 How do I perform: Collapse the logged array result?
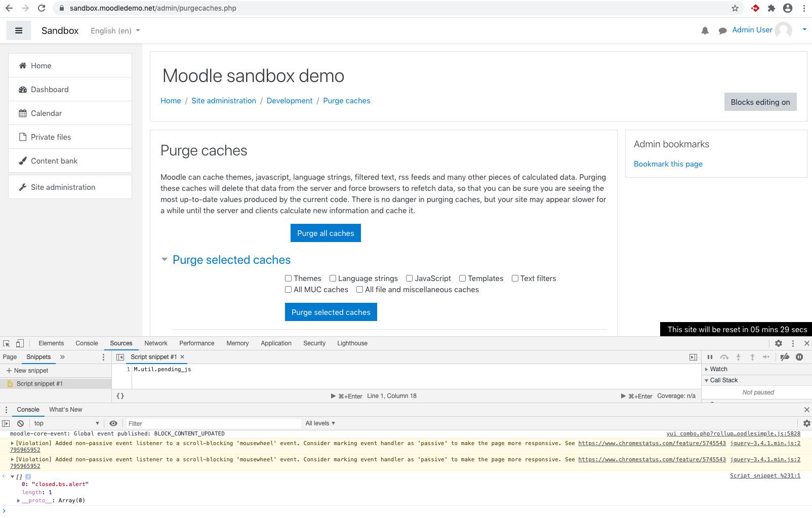12,476
